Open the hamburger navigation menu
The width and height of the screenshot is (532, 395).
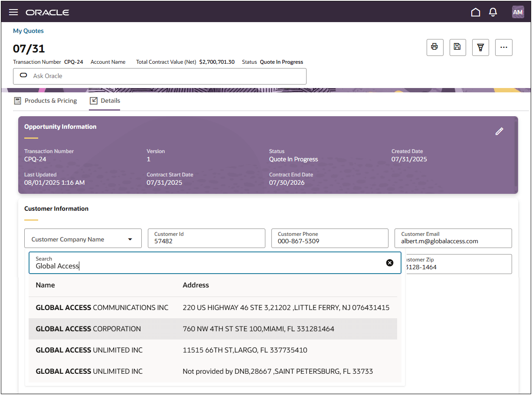[x=13, y=12]
